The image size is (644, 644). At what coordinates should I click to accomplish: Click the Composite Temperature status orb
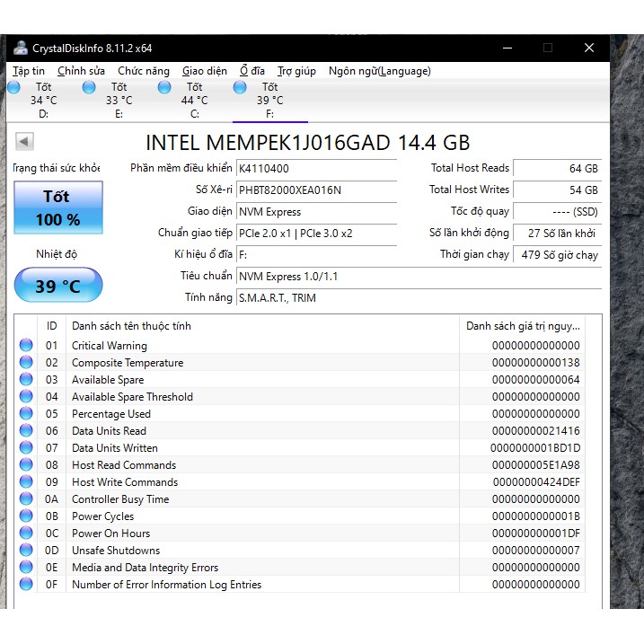(x=26, y=363)
